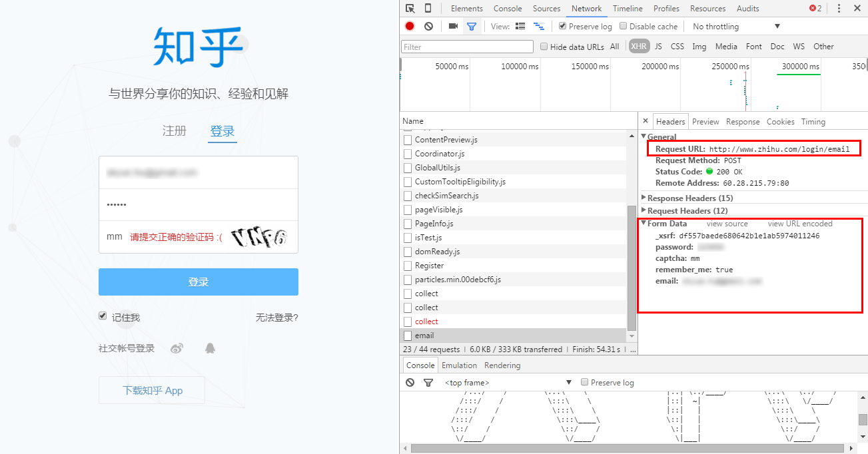Open Emulation tab in the drawer
The height and width of the screenshot is (454, 868).
click(460, 365)
